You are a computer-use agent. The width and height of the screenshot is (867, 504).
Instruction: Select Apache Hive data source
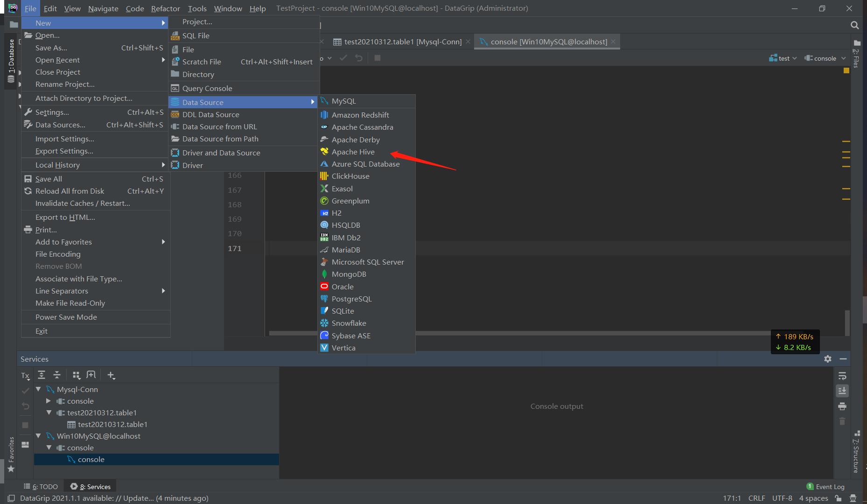[366, 152]
